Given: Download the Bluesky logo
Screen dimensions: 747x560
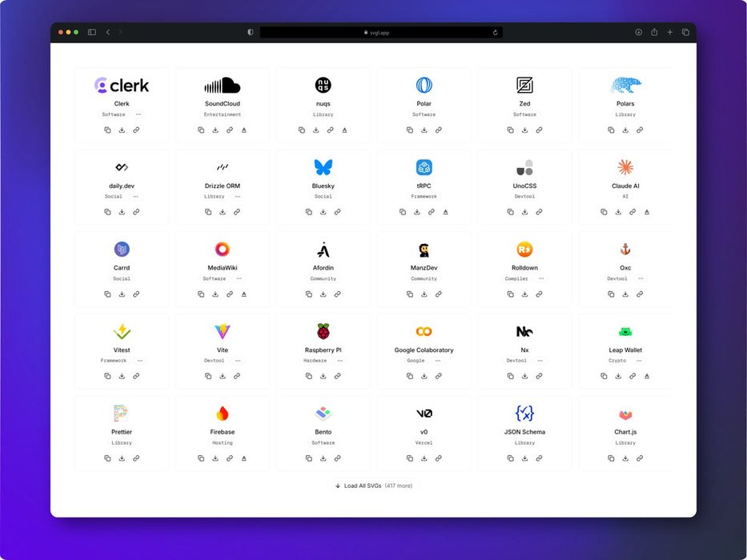Looking at the screenshot, I should pos(323,212).
